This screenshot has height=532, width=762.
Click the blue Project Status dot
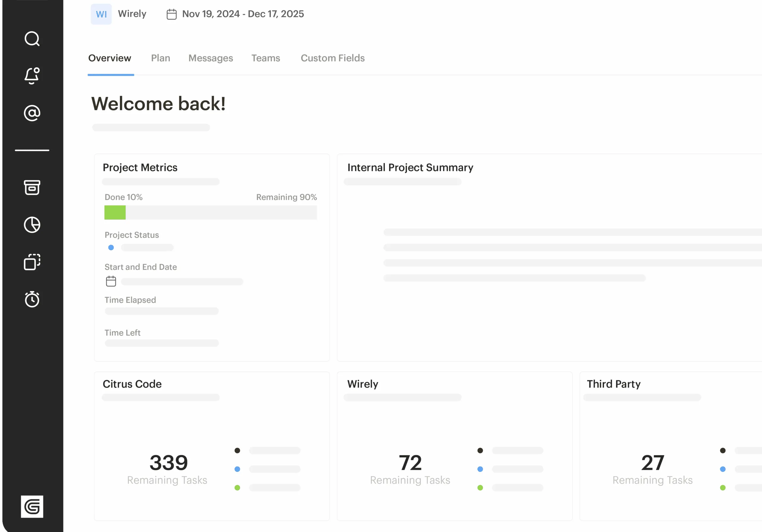[111, 248]
